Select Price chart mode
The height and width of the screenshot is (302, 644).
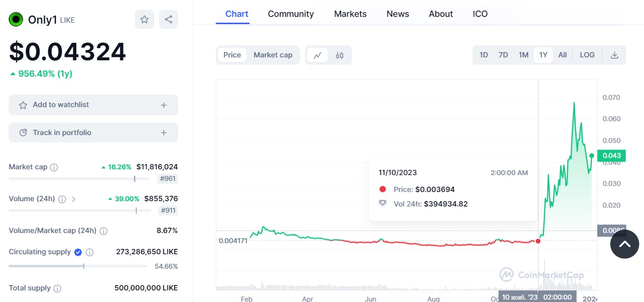[232, 55]
